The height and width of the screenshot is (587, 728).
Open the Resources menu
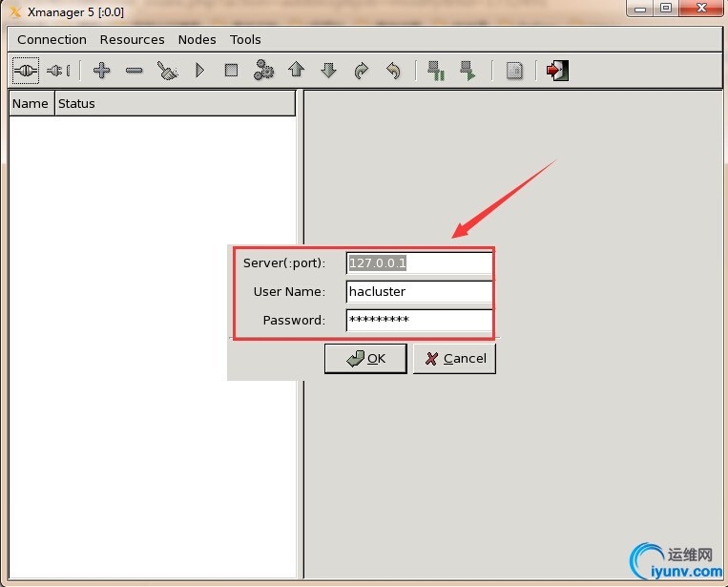pyautogui.click(x=133, y=39)
